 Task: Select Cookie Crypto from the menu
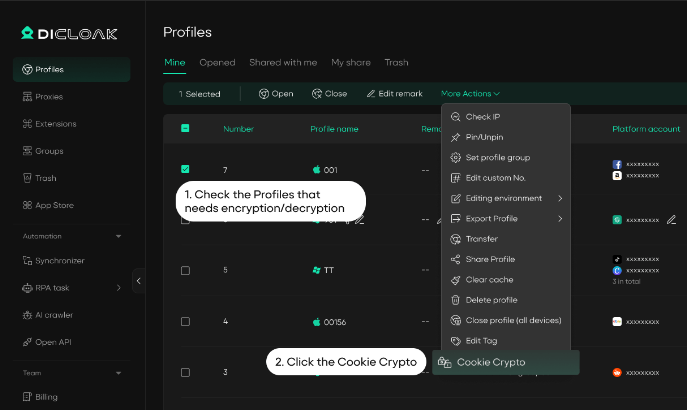pos(490,362)
